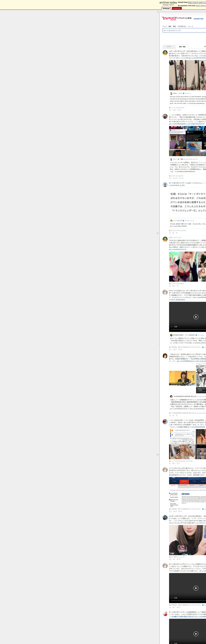
Task: Open @rk751118 reply-to link
Action: click(177, 238)
